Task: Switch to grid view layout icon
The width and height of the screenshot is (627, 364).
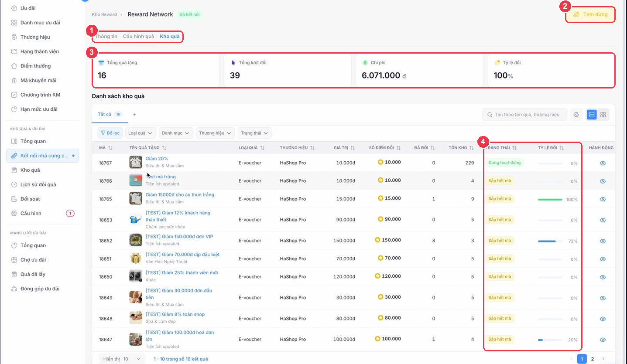Action: (603, 115)
